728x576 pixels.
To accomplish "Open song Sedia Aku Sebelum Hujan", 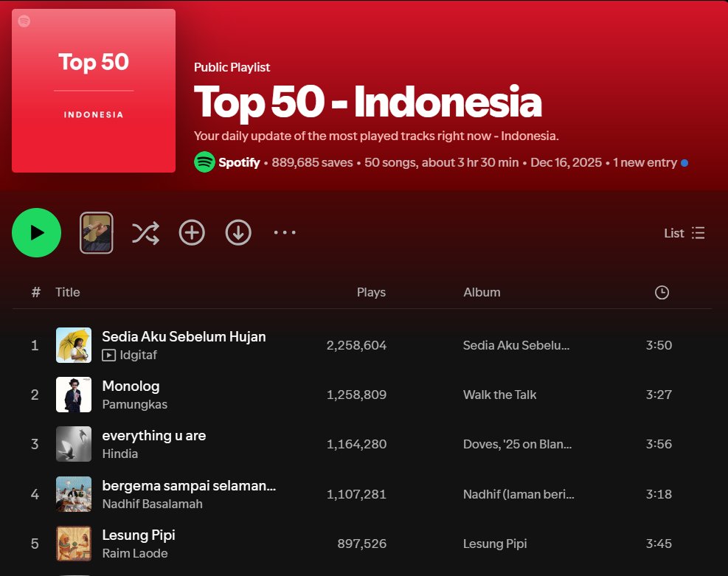I will pyautogui.click(x=184, y=336).
